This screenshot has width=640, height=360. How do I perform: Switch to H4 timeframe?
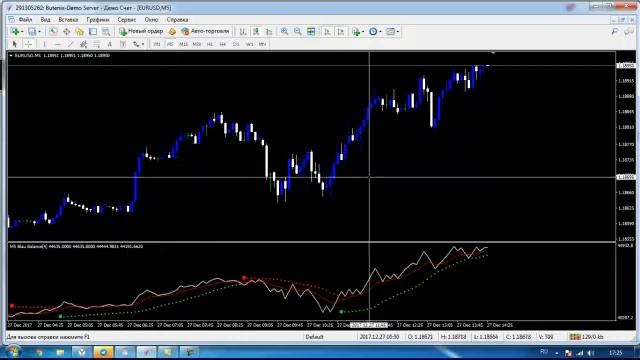coord(223,44)
